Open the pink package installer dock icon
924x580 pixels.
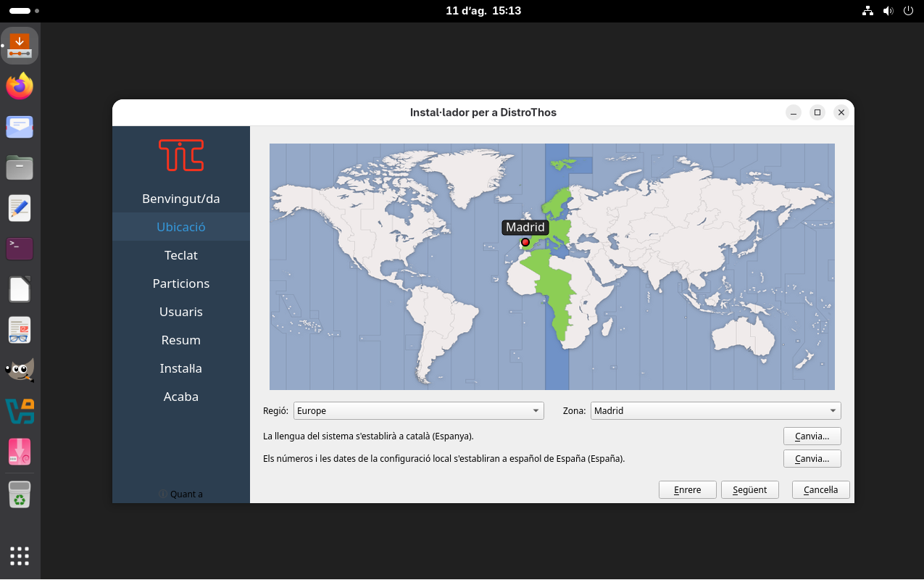click(20, 452)
